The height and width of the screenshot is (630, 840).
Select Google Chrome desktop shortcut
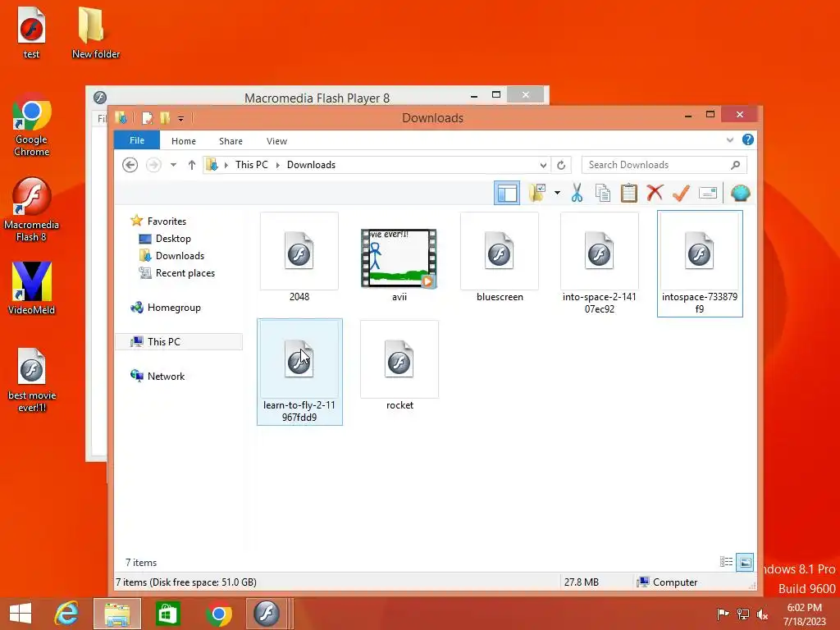click(x=32, y=126)
